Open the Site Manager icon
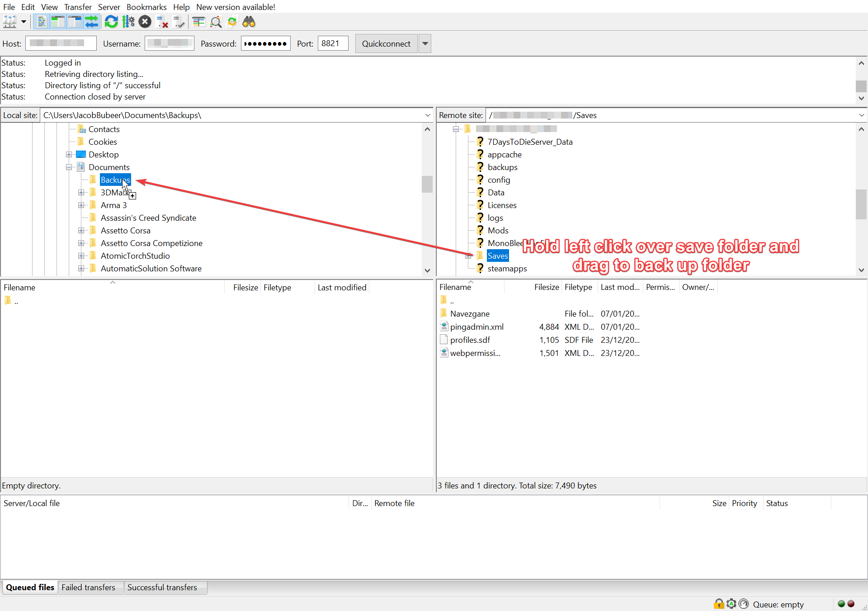Viewport: 868px width, 611px height. point(9,22)
